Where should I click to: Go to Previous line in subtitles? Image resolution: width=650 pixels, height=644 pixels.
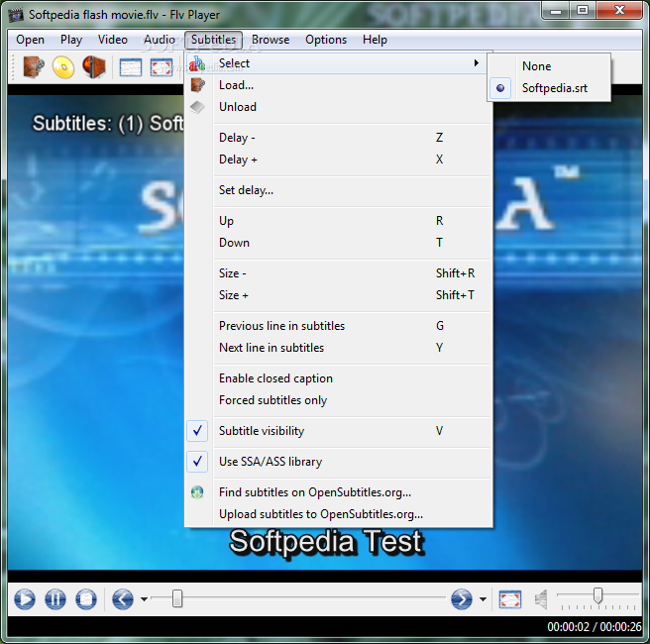pos(338,326)
